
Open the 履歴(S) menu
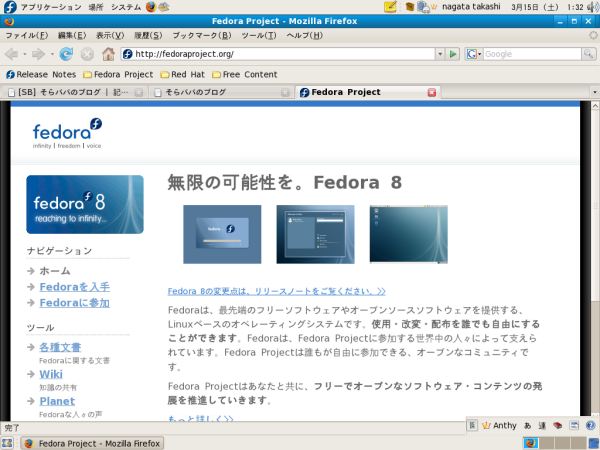point(148,36)
